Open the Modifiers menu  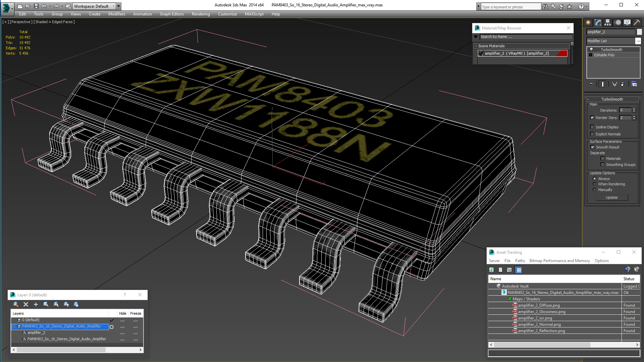tap(116, 14)
